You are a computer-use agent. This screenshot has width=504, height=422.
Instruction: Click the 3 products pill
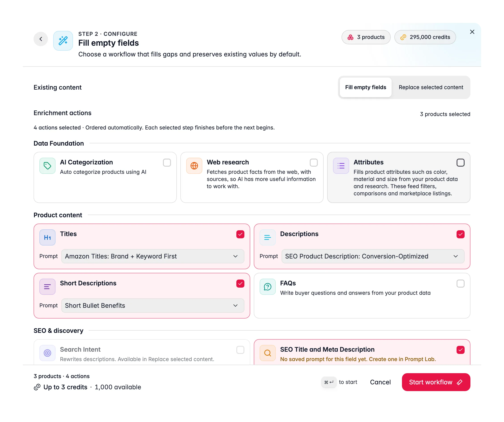[366, 37]
